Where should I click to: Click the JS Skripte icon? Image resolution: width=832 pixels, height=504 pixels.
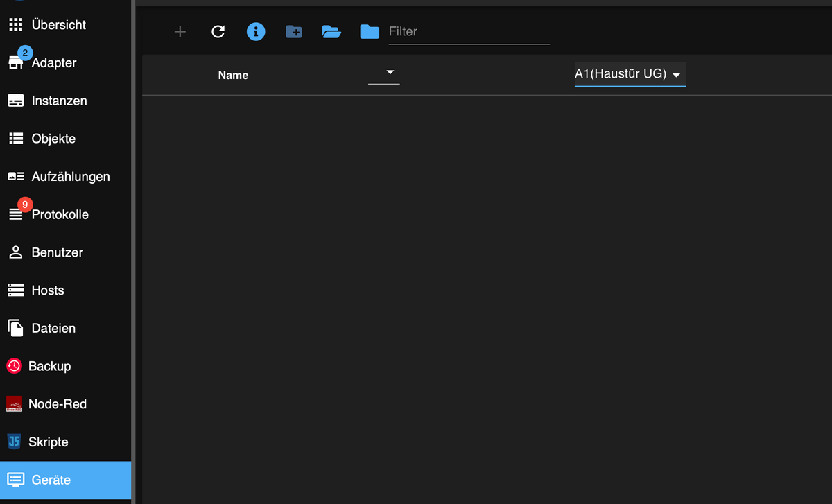[x=14, y=442]
